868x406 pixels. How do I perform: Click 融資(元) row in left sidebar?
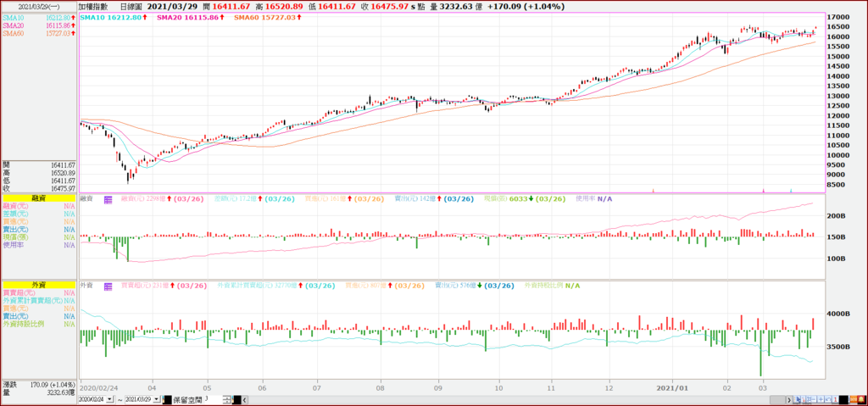click(39, 206)
